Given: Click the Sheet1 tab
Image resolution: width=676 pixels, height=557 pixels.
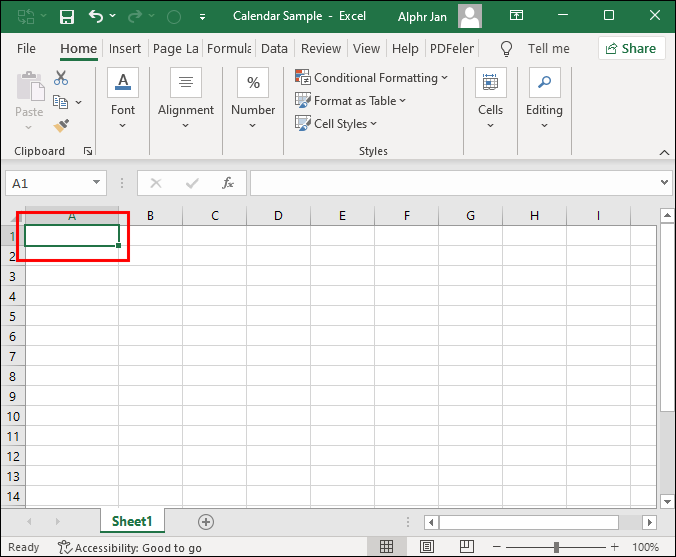Looking at the screenshot, I should coord(132,521).
